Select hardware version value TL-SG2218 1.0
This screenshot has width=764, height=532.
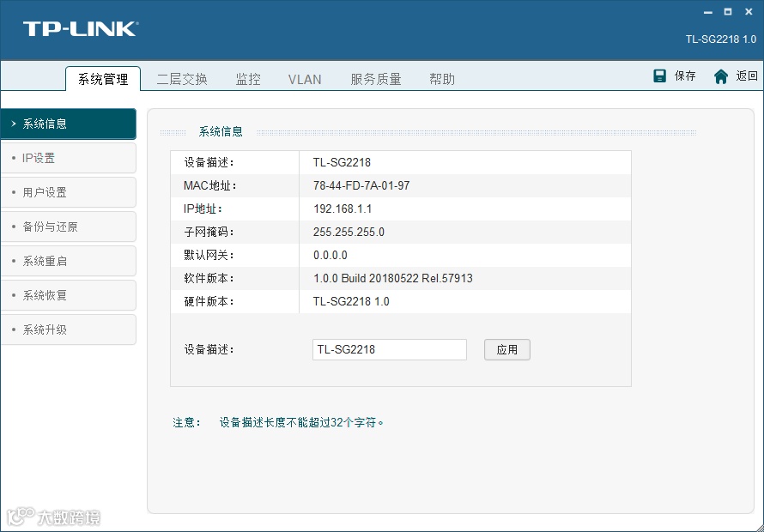(x=351, y=301)
